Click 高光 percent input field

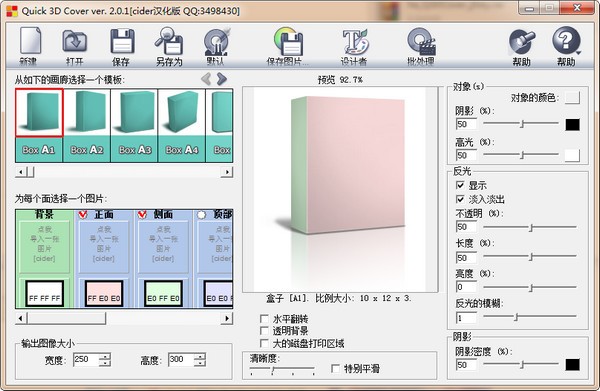point(466,155)
